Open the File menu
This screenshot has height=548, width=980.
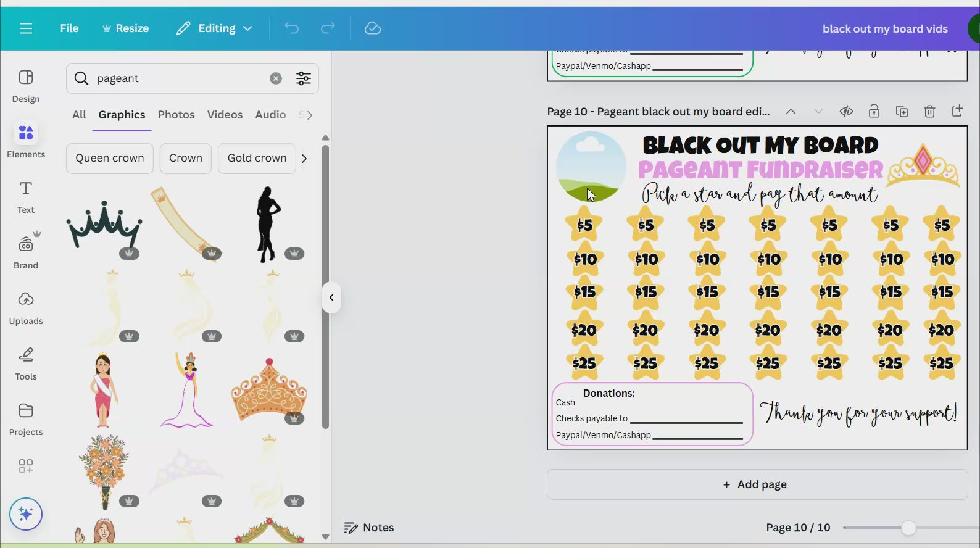click(x=69, y=28)
